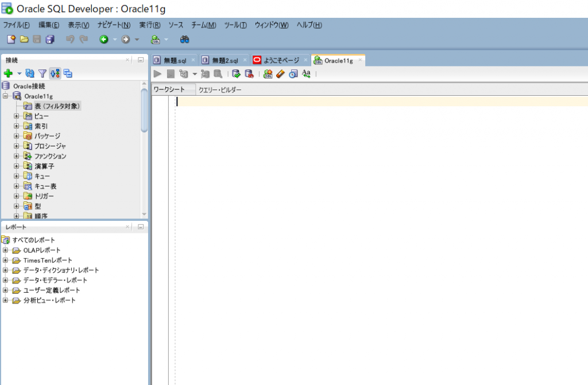Image resolution: width=588 pixels, height=385 pixels.
Task: Open the 編集(E) menu
Action: click(x=49, y=25)
